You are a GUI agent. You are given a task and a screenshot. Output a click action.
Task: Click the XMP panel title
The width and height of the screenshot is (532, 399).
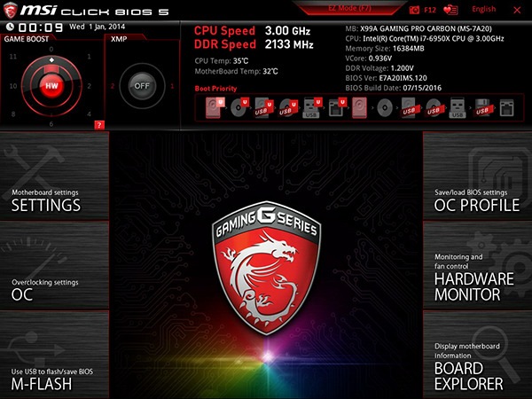[x=119, y=39]
